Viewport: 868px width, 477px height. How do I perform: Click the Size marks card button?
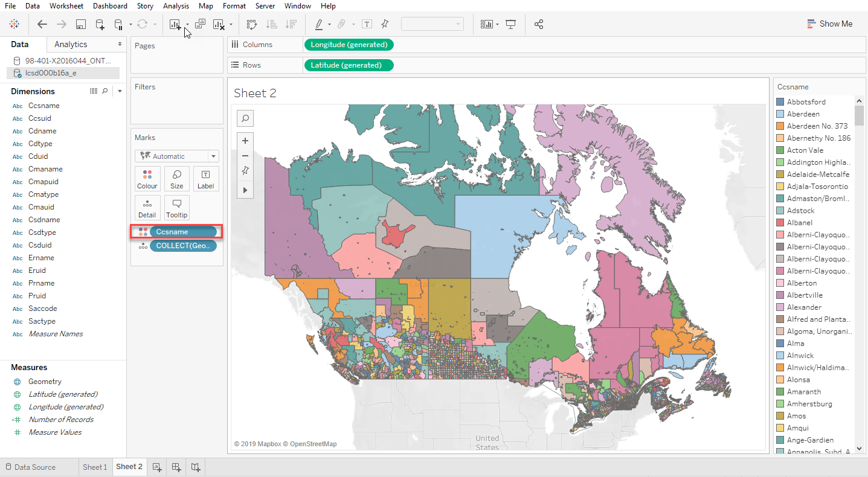tap(177, 179)
